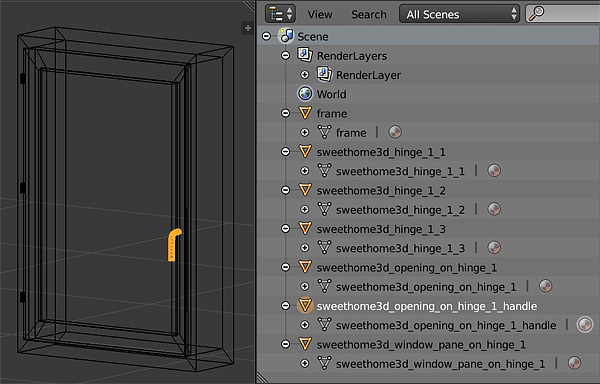Viewport: 600px width, 384px height.
Task: Select the RenderLayers row label
Action: click(x=352, y=56)
